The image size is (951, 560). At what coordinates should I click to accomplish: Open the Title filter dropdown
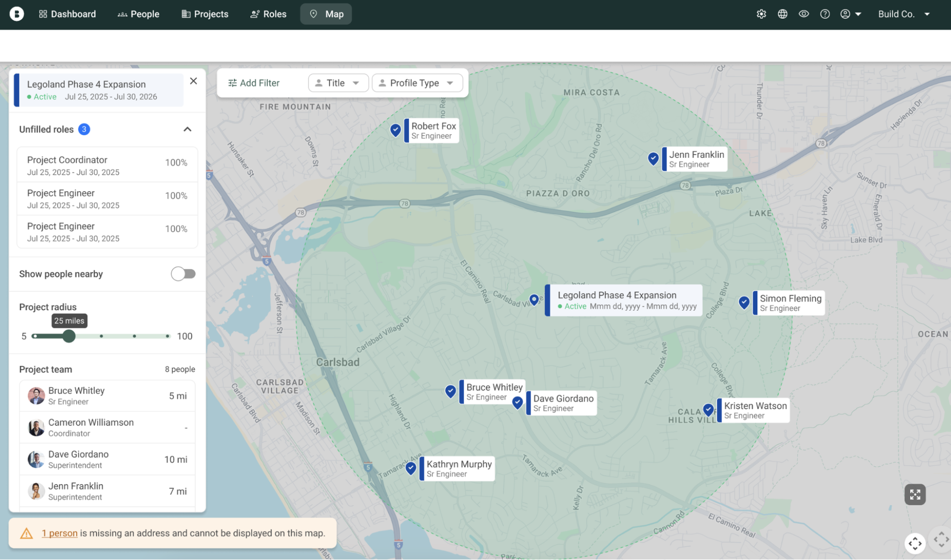338,83
